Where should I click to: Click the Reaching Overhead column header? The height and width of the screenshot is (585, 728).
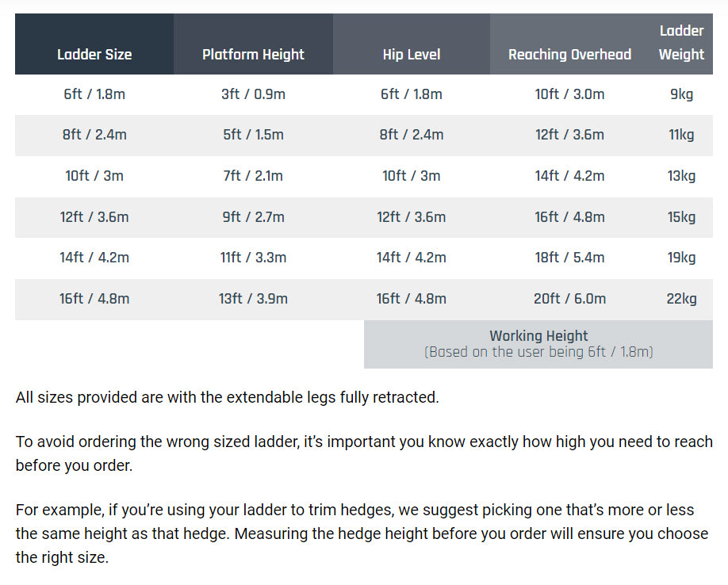[569, 55]
